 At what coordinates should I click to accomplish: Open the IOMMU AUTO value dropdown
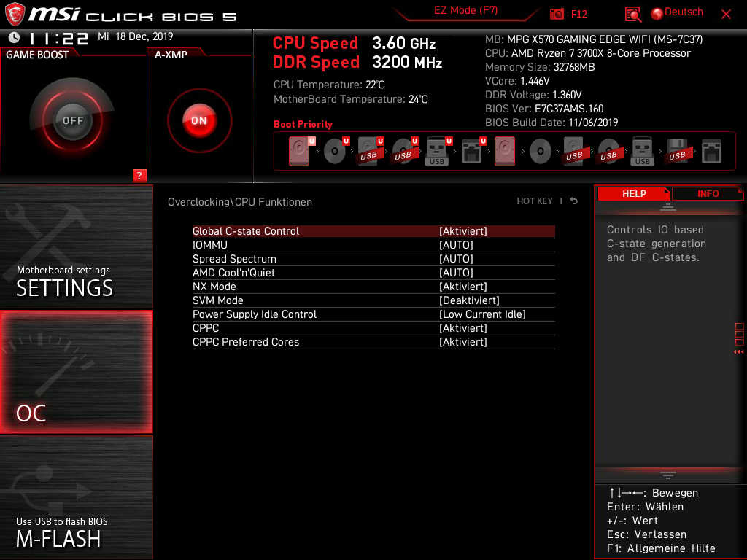tap(456, 245)
